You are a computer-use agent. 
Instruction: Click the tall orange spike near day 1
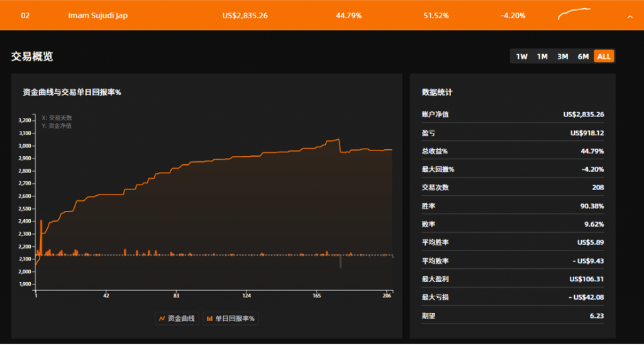(x=41, y=234)
